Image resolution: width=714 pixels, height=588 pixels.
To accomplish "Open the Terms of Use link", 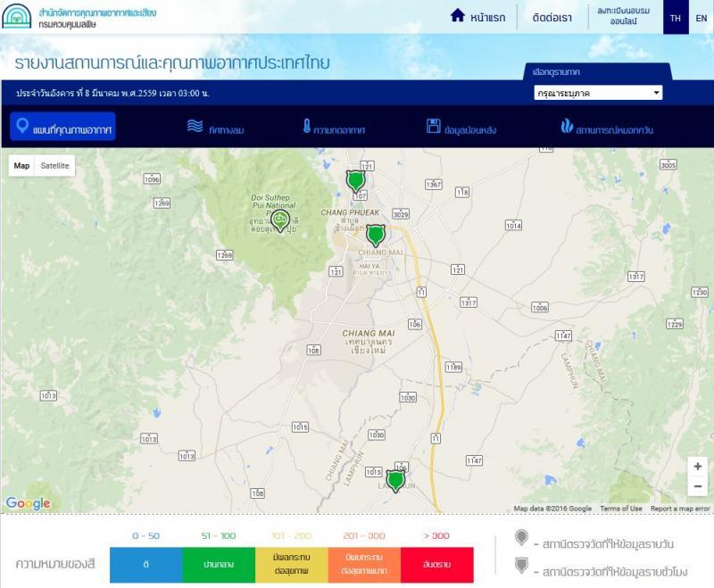I will pos(620,509).
